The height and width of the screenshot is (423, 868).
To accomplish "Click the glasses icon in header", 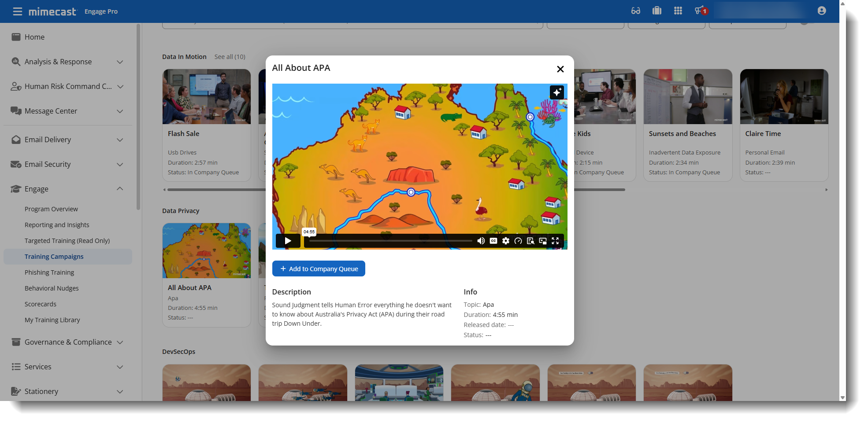I will point(635,11).
